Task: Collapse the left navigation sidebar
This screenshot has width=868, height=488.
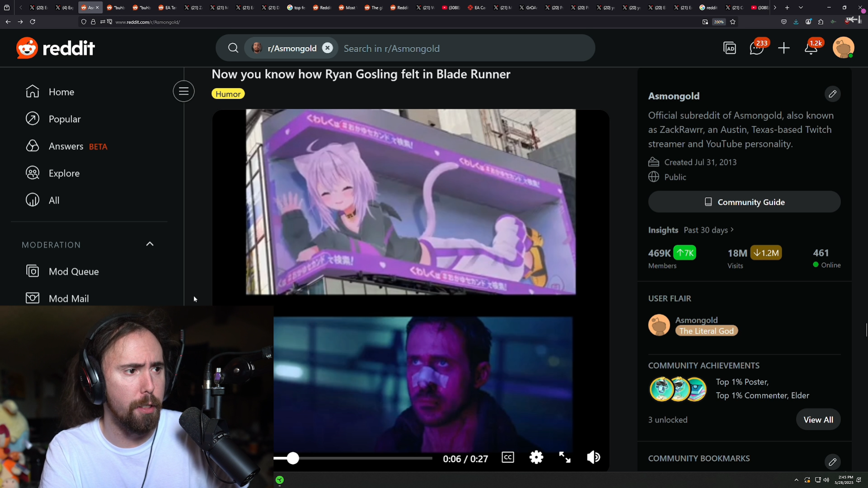Action: tap(183, 92)
